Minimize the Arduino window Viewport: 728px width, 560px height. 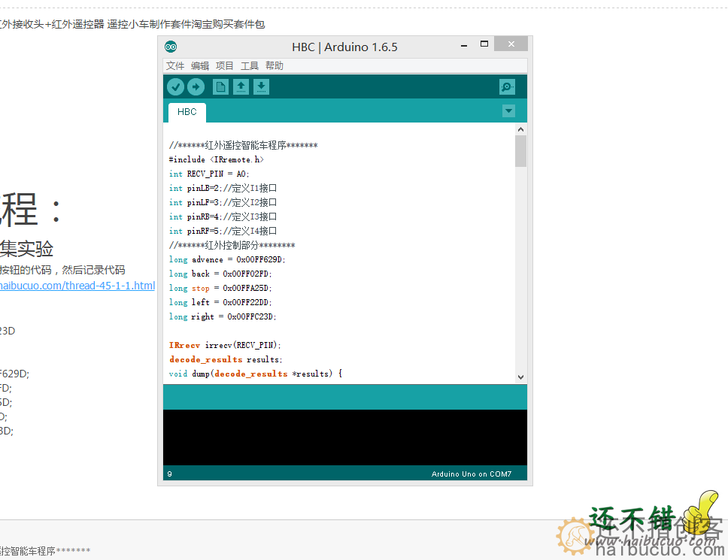pos(464,45)
